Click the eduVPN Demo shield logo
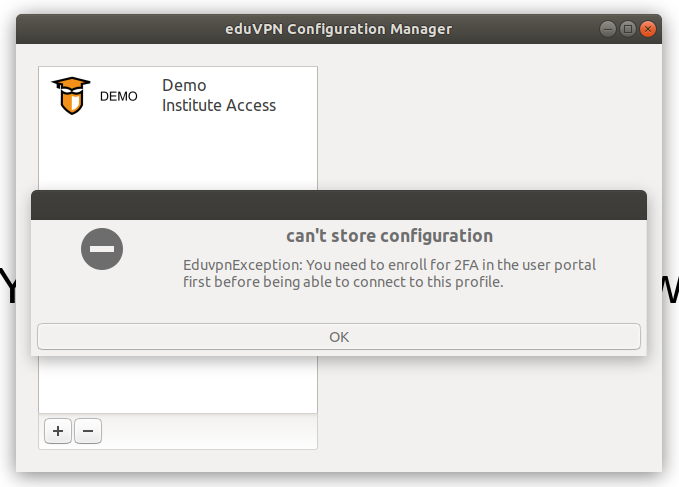 tap(71, 96)
